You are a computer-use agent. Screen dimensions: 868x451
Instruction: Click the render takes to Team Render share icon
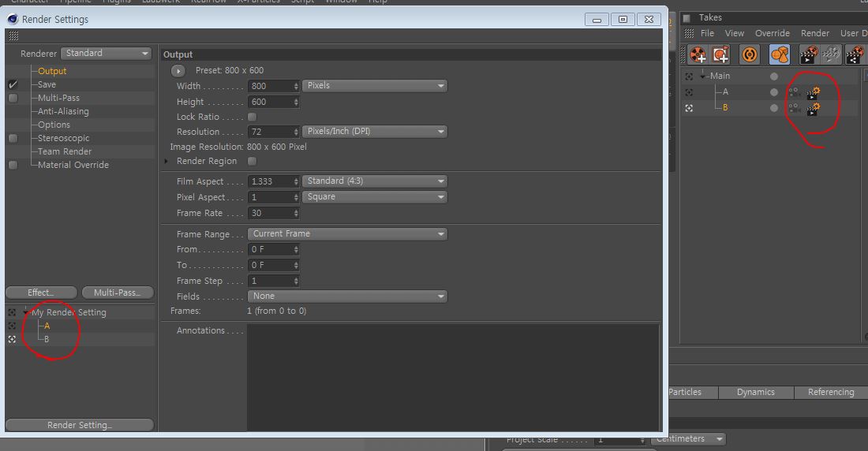coord(855,54)
